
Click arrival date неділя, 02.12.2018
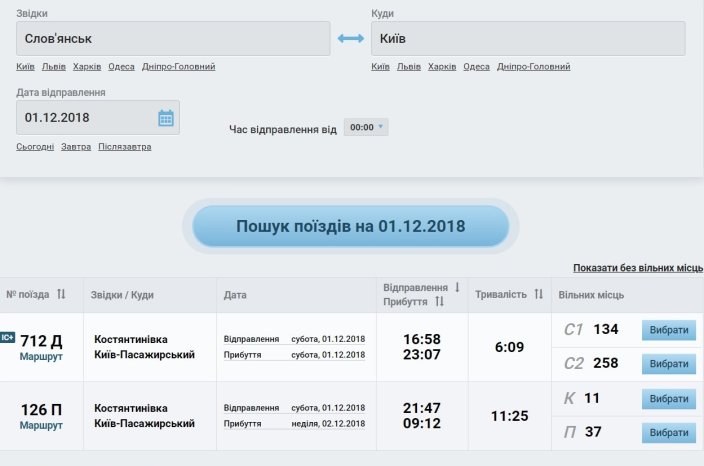coord(328,423)
